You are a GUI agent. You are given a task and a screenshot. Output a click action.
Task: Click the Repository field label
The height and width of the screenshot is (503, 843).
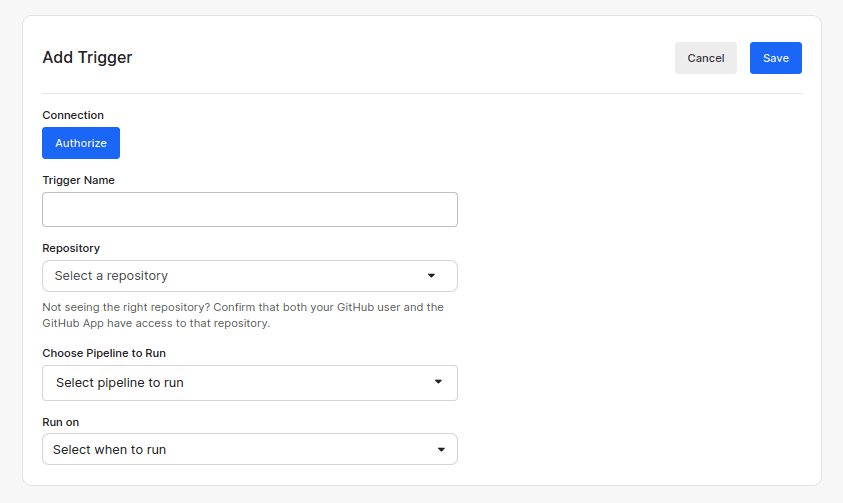point(71,248)
